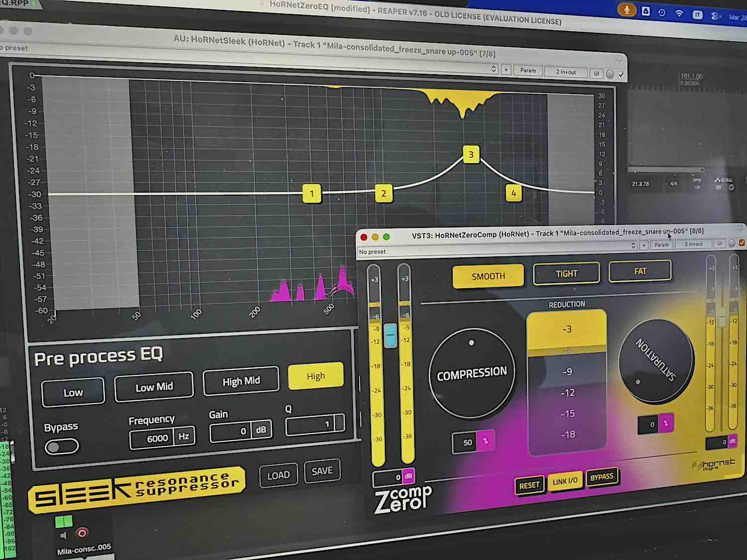This screenshot has height=560, width=747.
Task: Switch to the High Mid EQ band
Action: (x=241, y=381)
